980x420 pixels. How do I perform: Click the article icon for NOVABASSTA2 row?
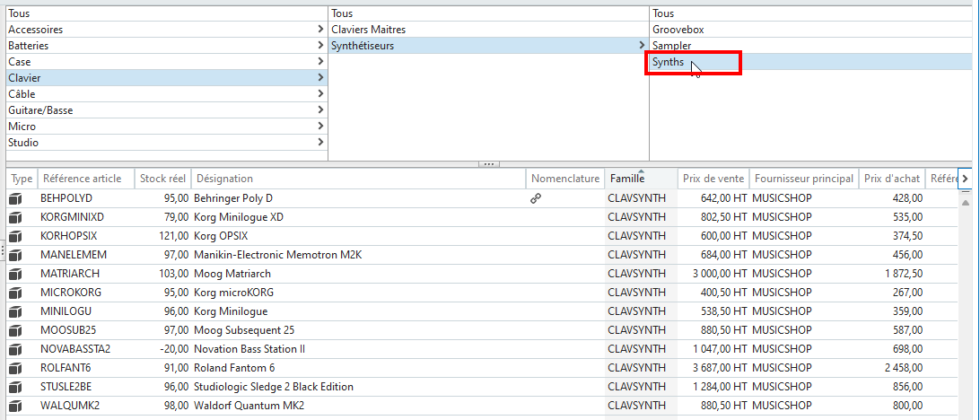tap(15, 349)
